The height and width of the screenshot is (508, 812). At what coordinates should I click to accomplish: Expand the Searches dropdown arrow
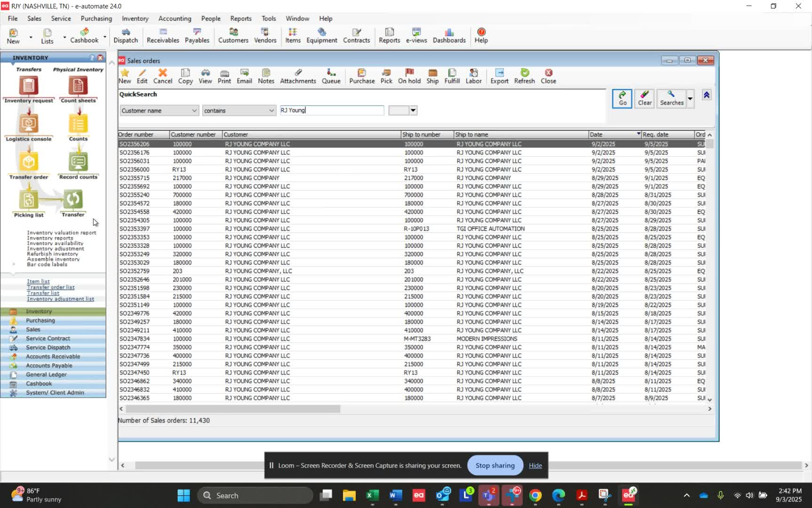pyautogui.click(x=690, y=99)
